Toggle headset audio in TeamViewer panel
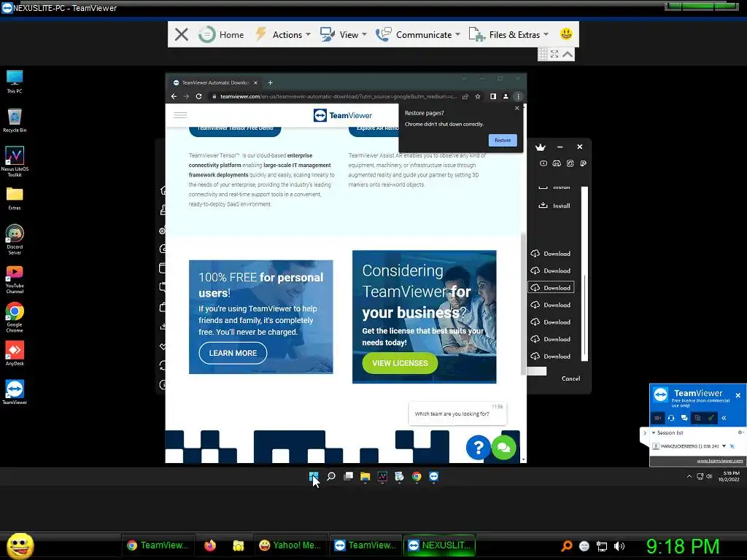Screen dimensions: 747x560 pyautogui.click(x=671, y=418)
